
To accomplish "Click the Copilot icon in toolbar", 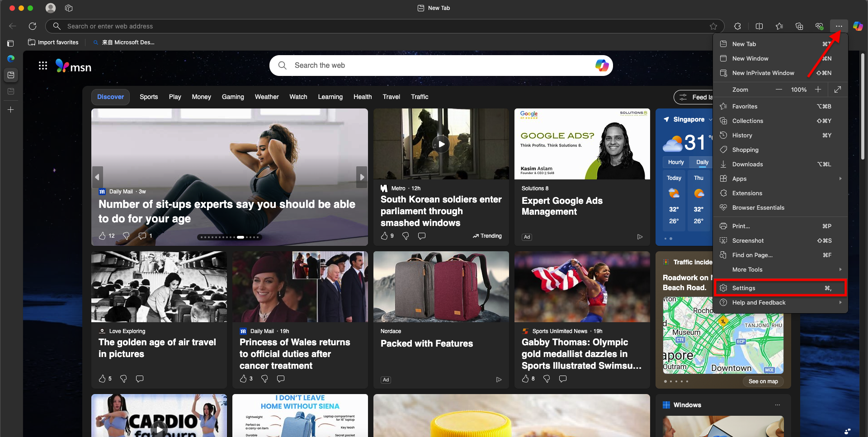I will 858,26.
